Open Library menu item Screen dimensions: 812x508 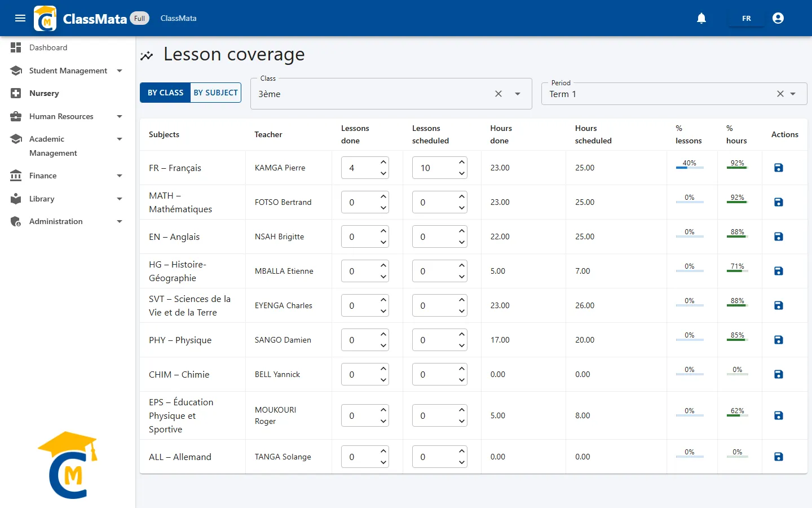point(68,199)
